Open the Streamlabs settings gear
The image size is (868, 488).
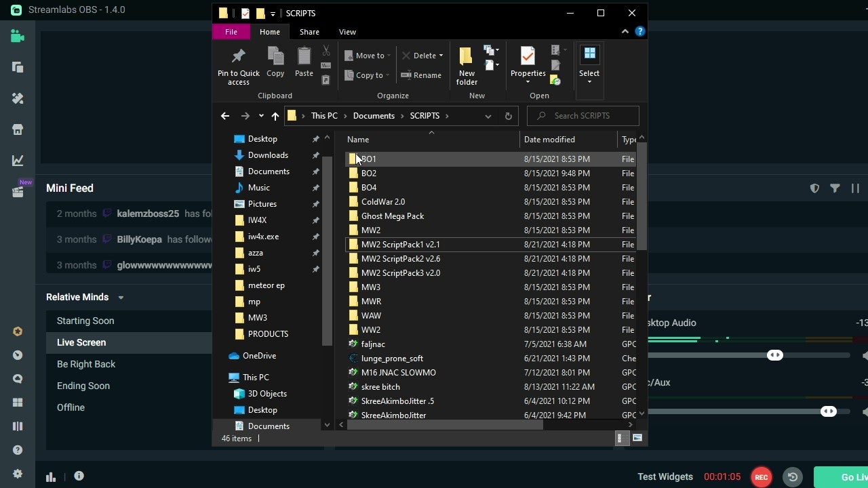click(18, 474)
